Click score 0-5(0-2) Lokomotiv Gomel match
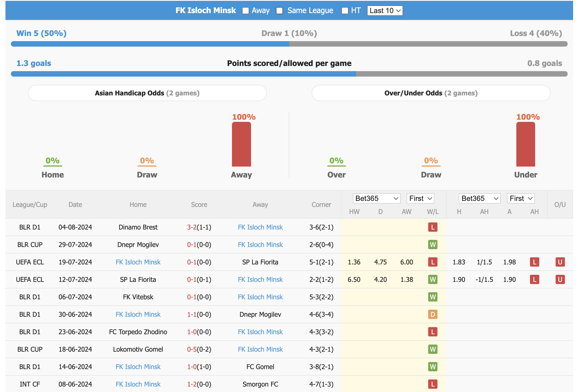The height and width of the screenshot is (392, 578). coord(199,349)
